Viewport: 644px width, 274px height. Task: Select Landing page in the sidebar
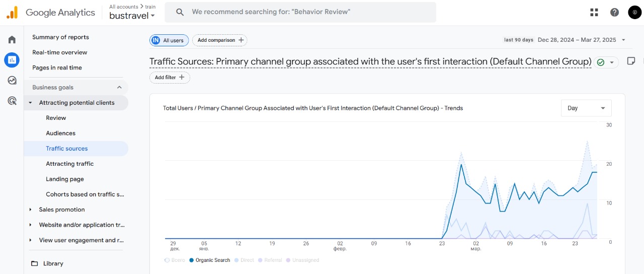(65, 179)
